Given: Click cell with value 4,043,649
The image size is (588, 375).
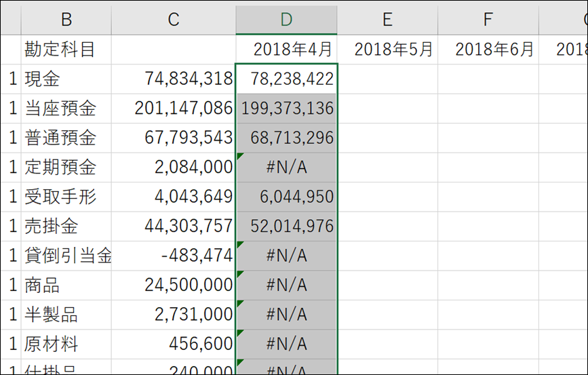Looking at the screenshot, I should [174, 197].
